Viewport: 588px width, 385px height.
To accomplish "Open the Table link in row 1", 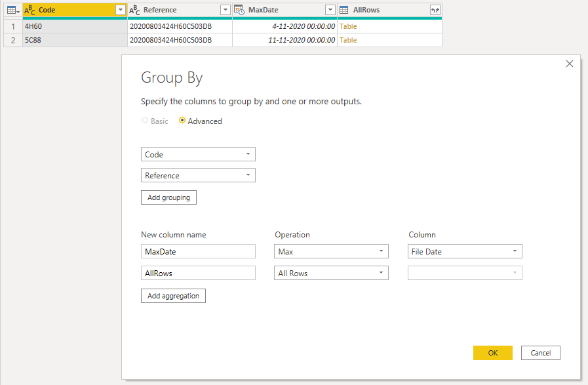I will click(348, 26).
